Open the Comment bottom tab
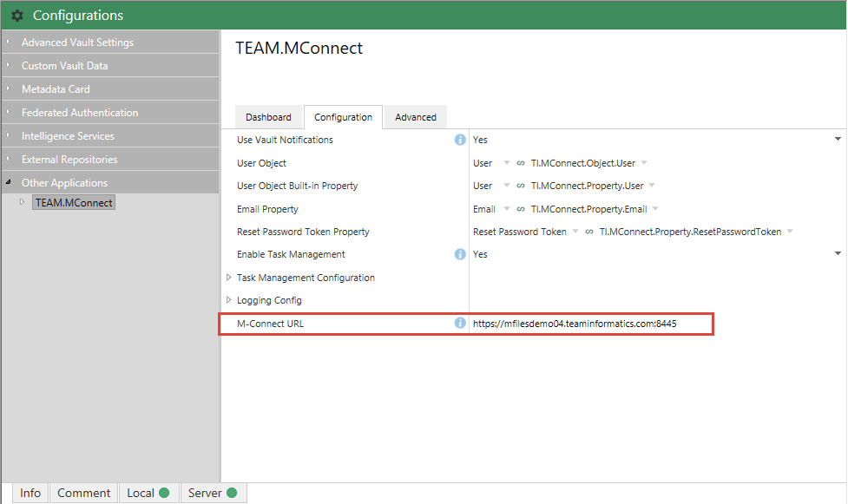Viewport: 848px width, 504px height. click(x=83, y=493)
